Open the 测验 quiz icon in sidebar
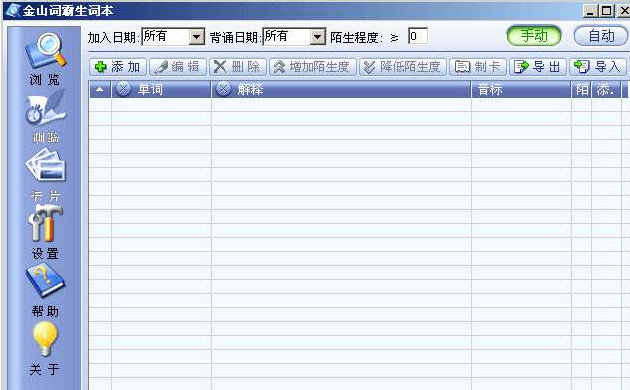Viewport: 630px width, 390px height. click(45, 108)
